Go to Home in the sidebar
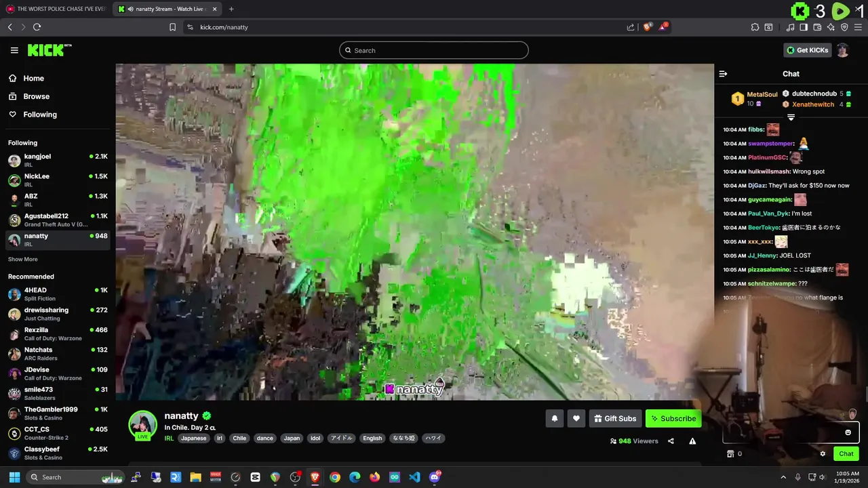 click(x=33, y=78)
